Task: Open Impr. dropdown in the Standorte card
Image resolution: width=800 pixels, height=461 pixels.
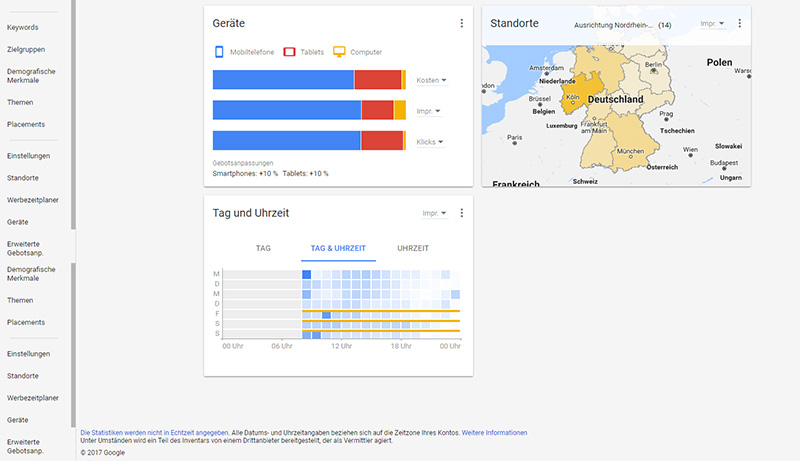Action: pos(712,24)
